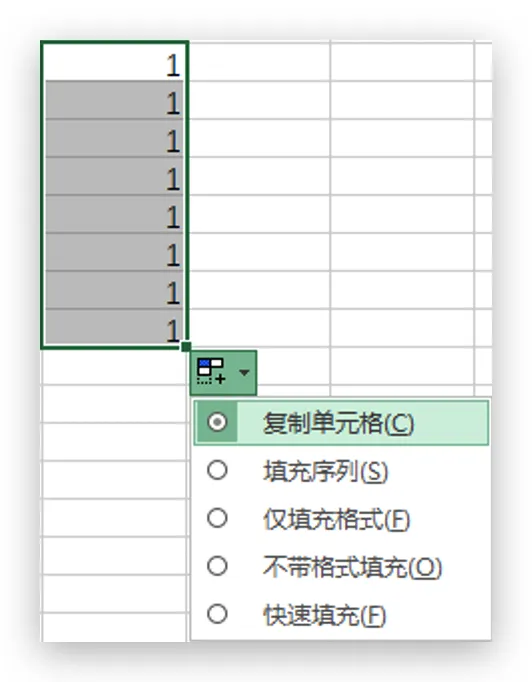Select the empty cell right of the active cell
532x682 pixels.
[260, 62]
